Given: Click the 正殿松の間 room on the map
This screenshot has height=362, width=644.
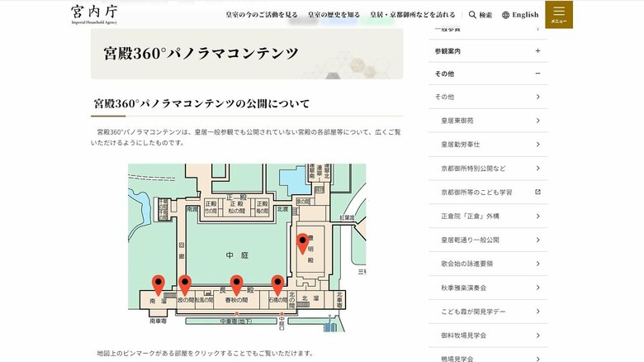Looking at the screenshot, I should coord(237,207).
